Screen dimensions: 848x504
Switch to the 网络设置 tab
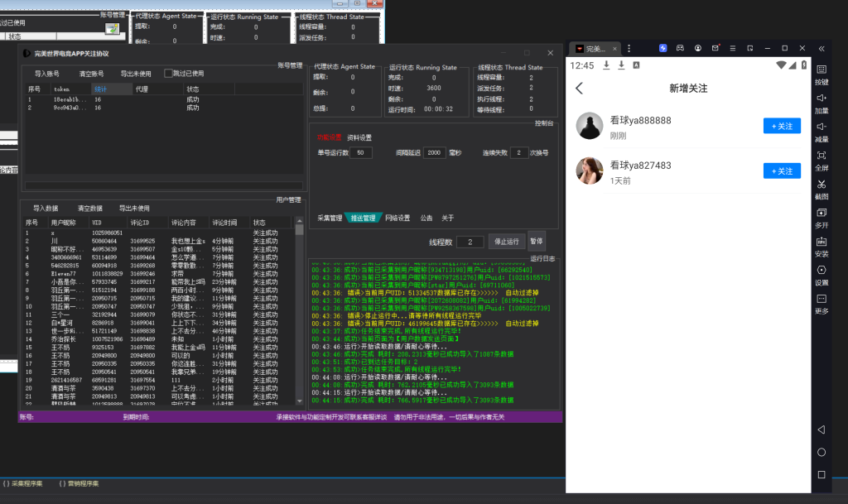[x=397, y=218]
